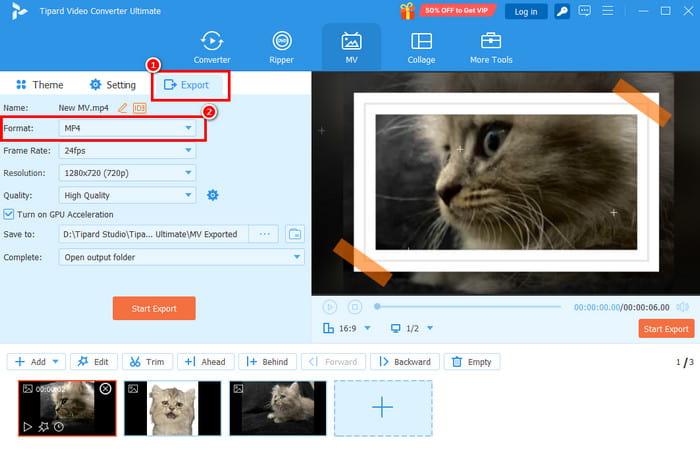Open effects star icon on first clip

43,427
